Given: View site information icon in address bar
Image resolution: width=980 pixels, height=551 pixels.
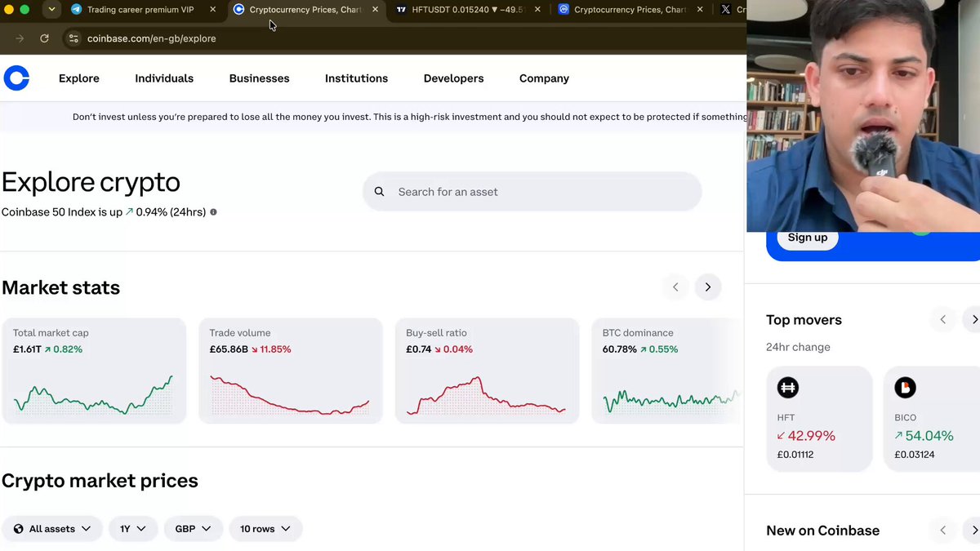Looking at the screenshot, I should pos(73,38).
